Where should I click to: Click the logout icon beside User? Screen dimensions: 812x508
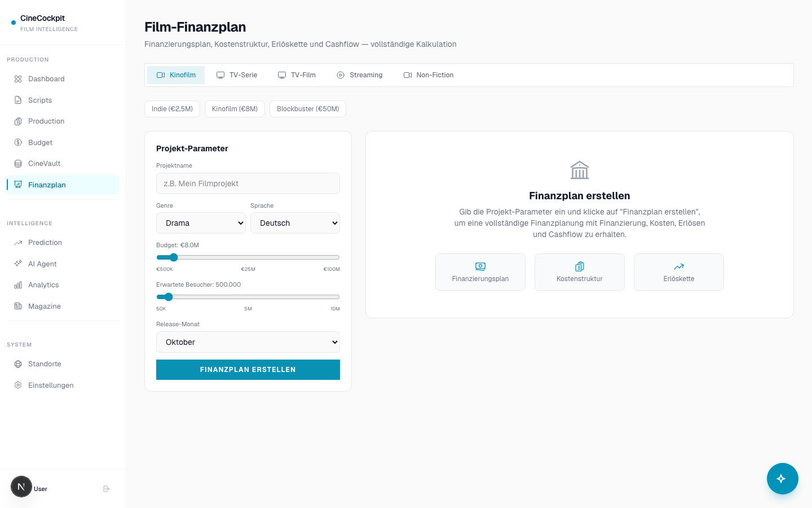[x=107, y=489]
